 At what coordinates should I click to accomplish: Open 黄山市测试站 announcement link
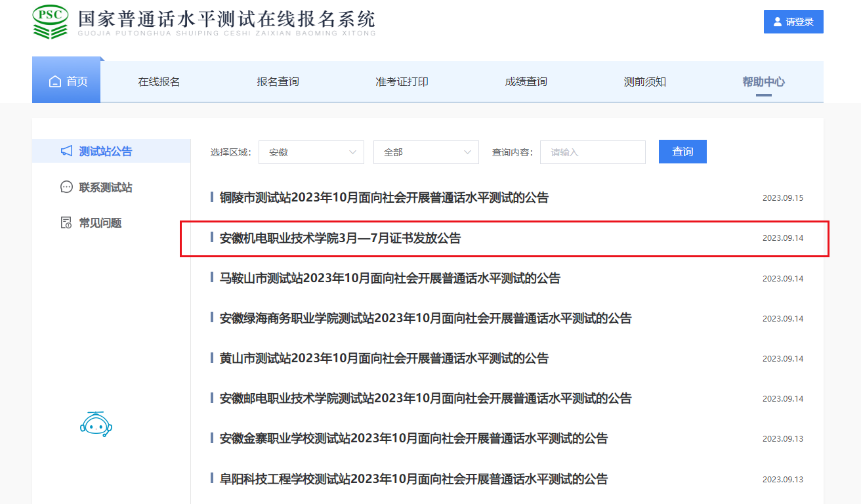[384, 358]
